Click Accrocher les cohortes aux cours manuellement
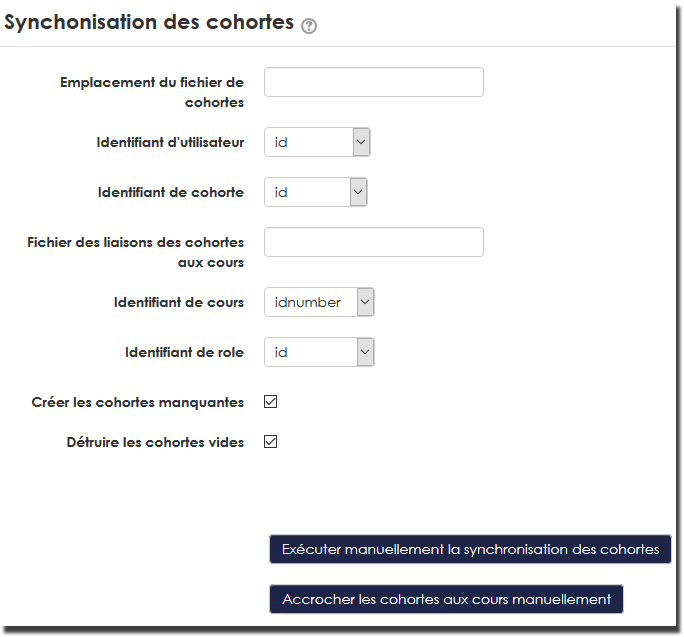The width and height of the screenshot is (684, 637). 446,599
